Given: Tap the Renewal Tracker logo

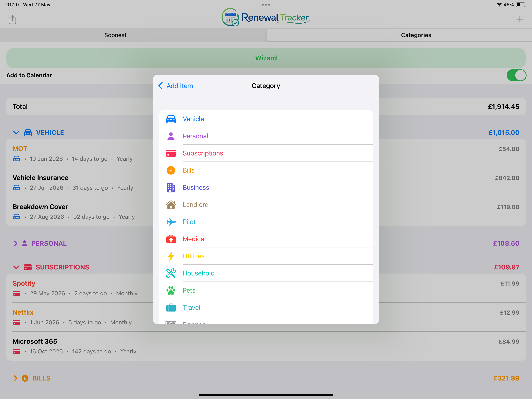Looking at the screenshot, I should tap(266, 17).
